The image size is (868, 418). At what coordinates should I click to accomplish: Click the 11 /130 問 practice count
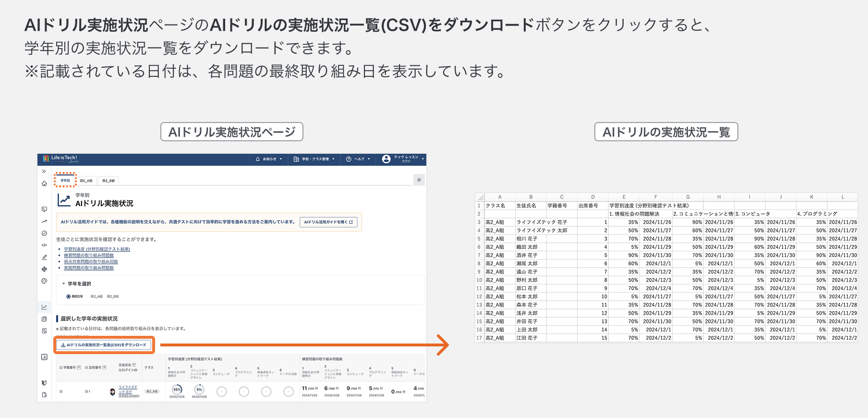310,388
